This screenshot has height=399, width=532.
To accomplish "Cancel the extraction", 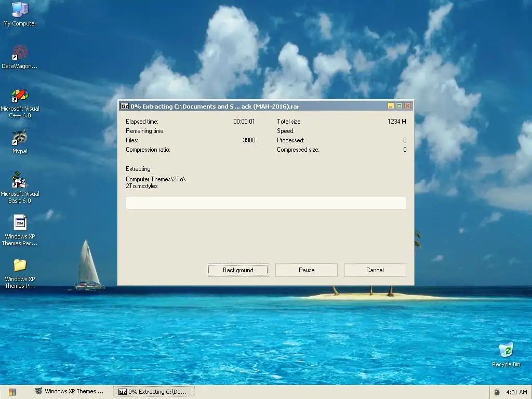I will click(375, 270).
